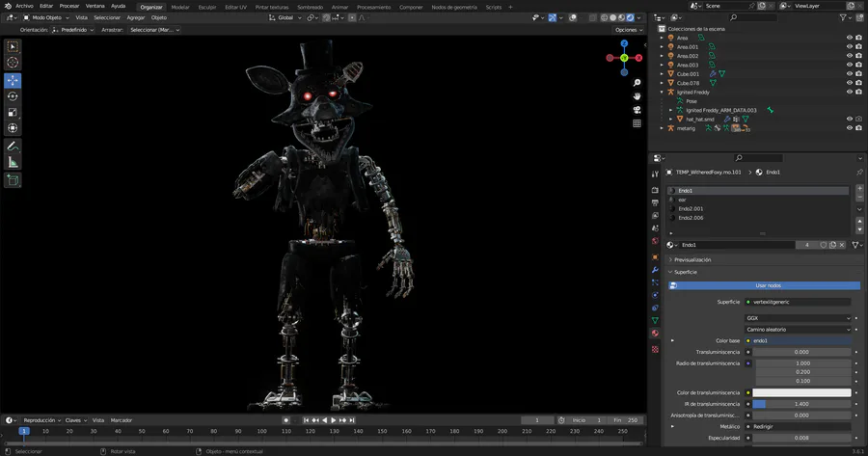Hide metarig in viewport

(849, 128)
